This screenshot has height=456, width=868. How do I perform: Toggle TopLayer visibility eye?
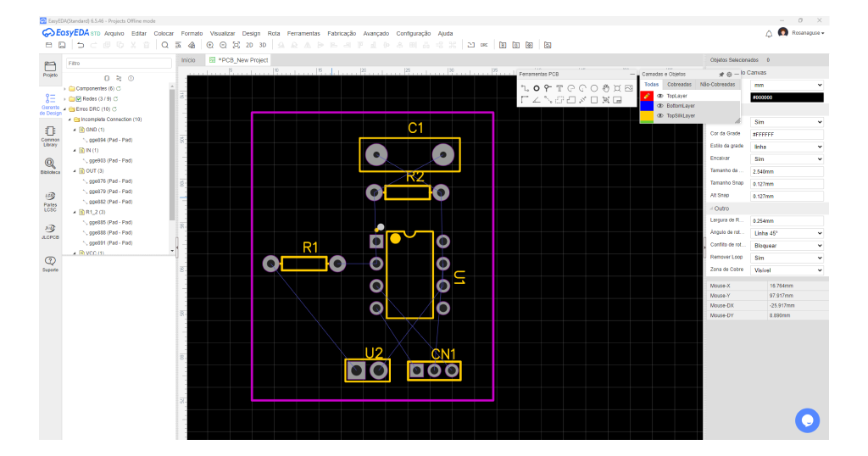click(659, 96)
